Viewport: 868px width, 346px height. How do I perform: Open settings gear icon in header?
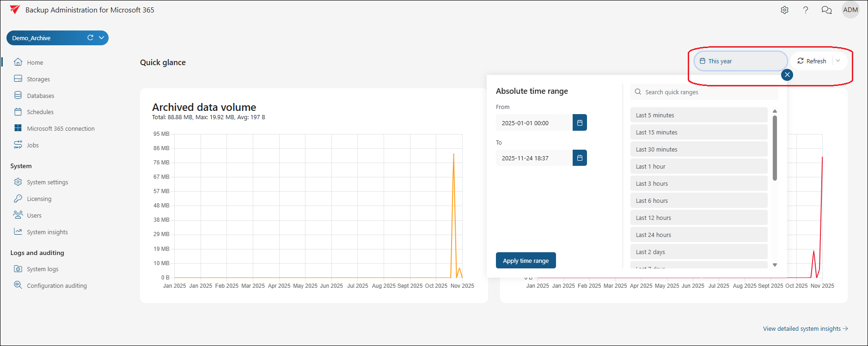(784, 10)
